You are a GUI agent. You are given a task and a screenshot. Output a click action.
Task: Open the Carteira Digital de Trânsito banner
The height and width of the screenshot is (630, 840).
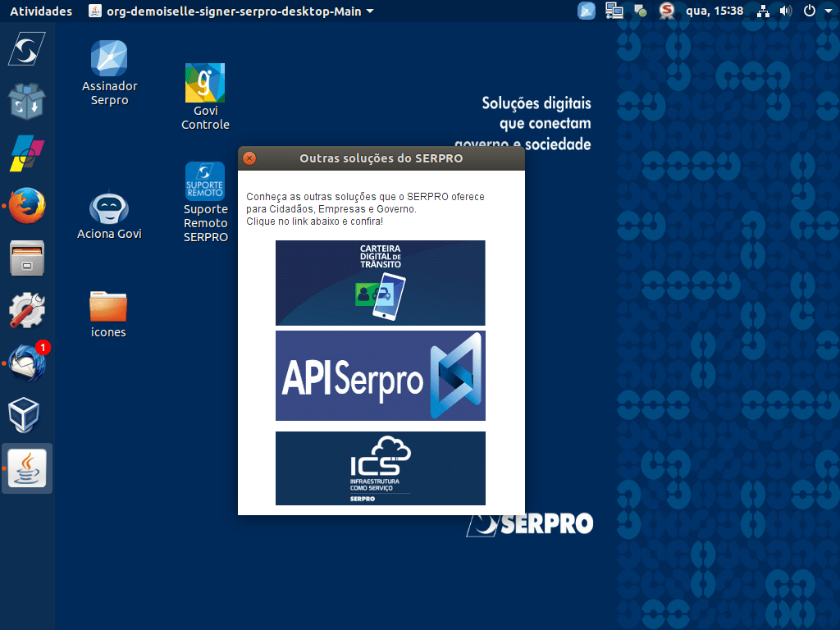(x=381, y=283)
